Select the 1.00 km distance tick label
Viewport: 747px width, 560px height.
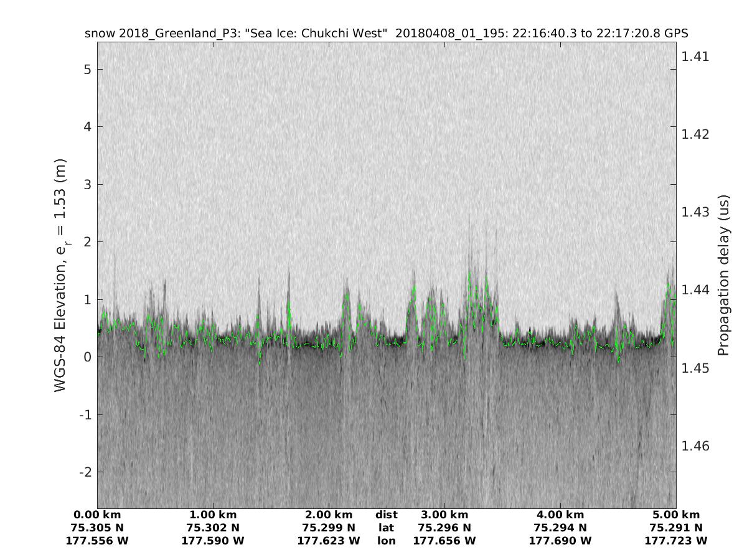[213, 515]
